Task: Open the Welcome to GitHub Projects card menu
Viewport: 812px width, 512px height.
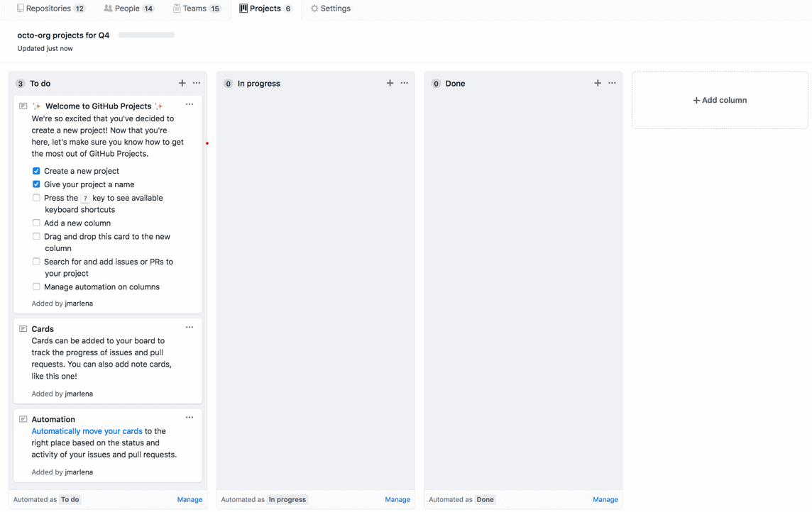Action: (190, 104)
